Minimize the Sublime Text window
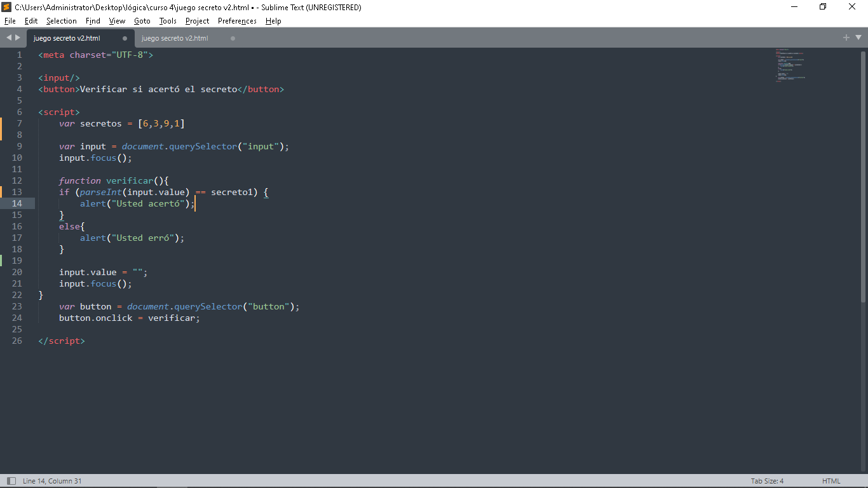Viewport: 868px width, 488px height. [x=794, y=7]
